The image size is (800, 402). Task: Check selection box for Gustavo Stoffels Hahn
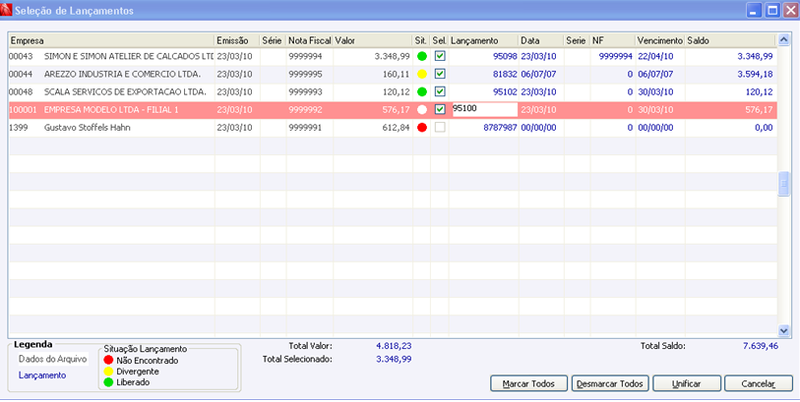tap(440, 128)
